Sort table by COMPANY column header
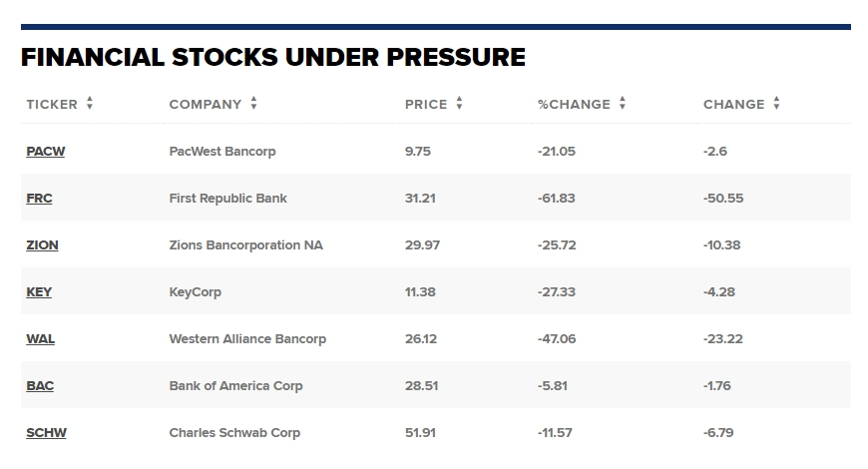The width and height of the screenshot is (868, 469). [x=206, y=104]
